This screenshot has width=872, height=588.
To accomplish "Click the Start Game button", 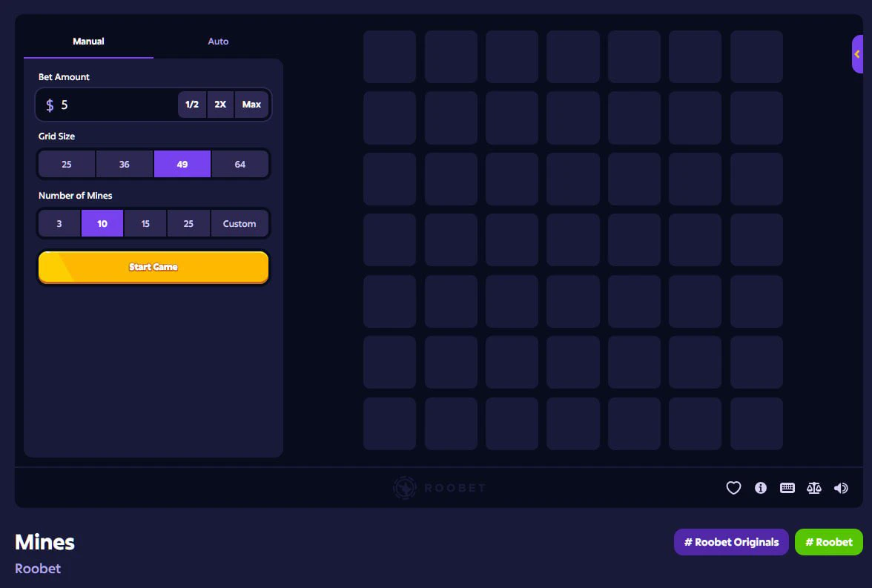I will tap(153, 267).
